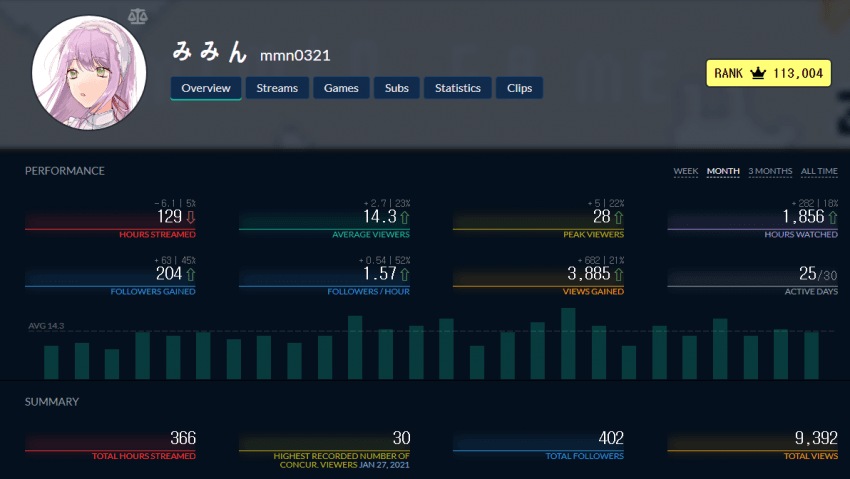The width and height of the screenshot is (850, 479).
Task: Click the RANK 113,004 badge
Action: [x=768, y=73]
